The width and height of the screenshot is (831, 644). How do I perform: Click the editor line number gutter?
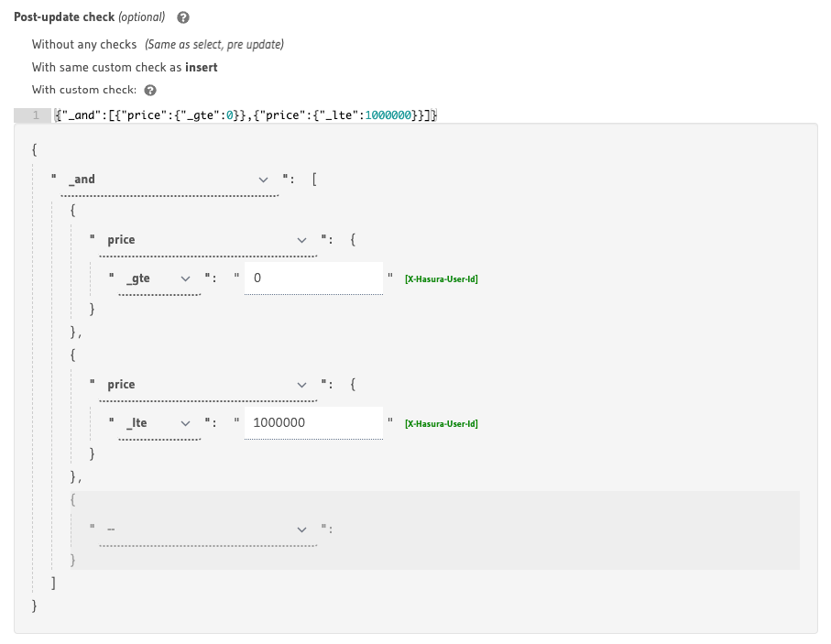(35, 115)
